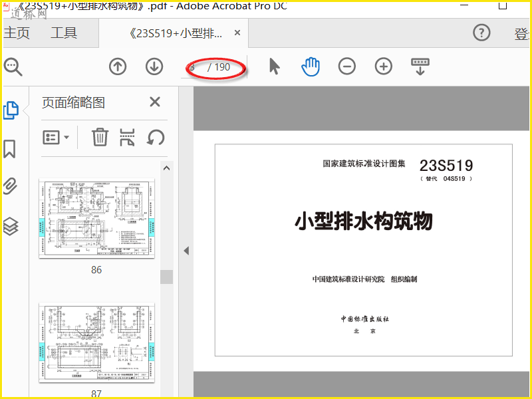The height and width of the screenshot is (399, 532).
Task: Switch to the 工具 tab
Action: (x=64, y=33)
